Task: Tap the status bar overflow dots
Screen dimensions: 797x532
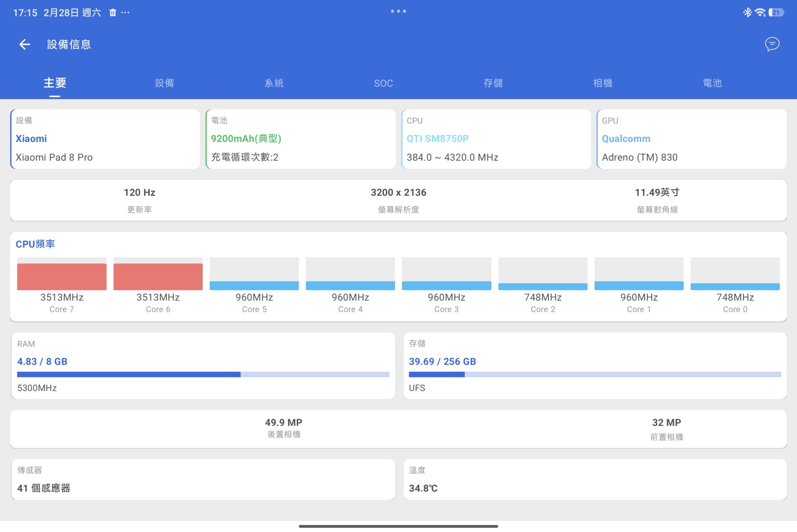Action: point(125,12)
